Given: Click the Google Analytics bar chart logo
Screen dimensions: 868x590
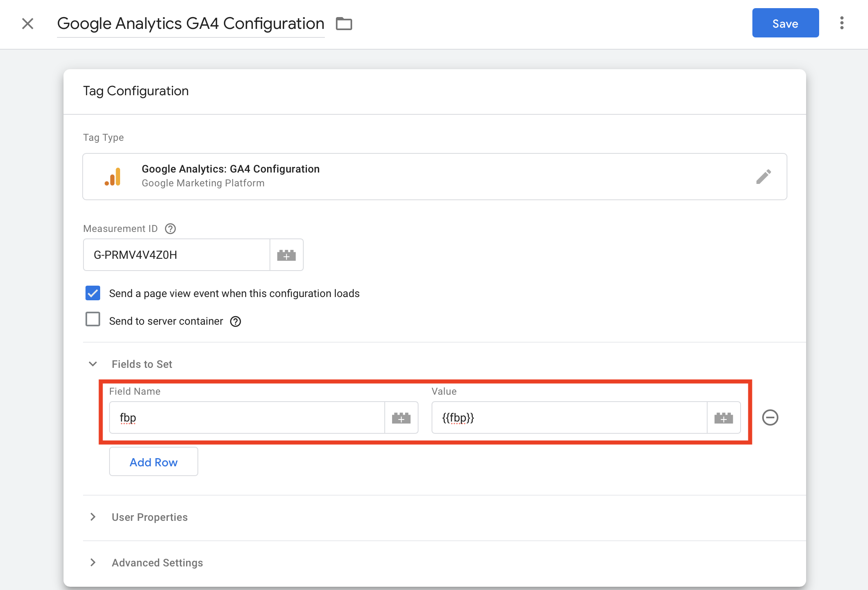Looking at the screenshot, I should point(113,177).
